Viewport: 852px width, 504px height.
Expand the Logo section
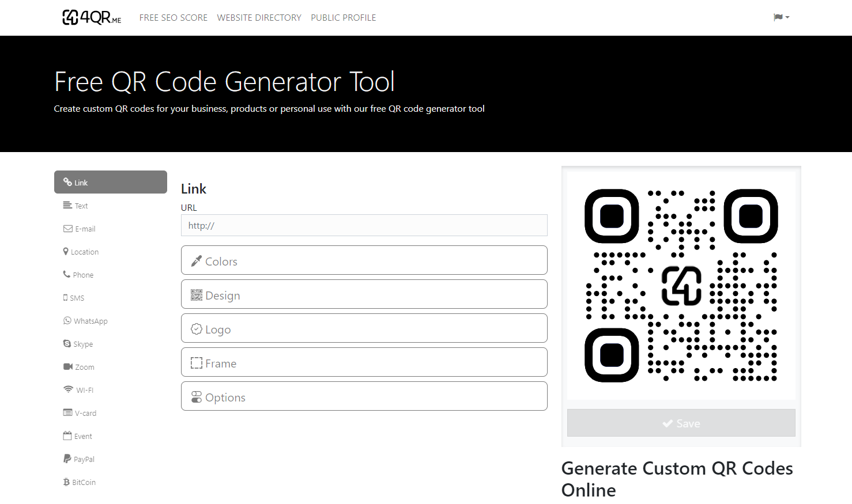(364, 328)
